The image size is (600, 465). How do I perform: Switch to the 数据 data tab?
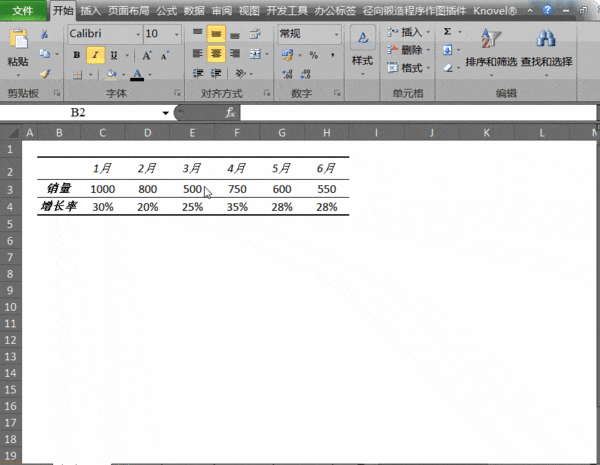194,11
